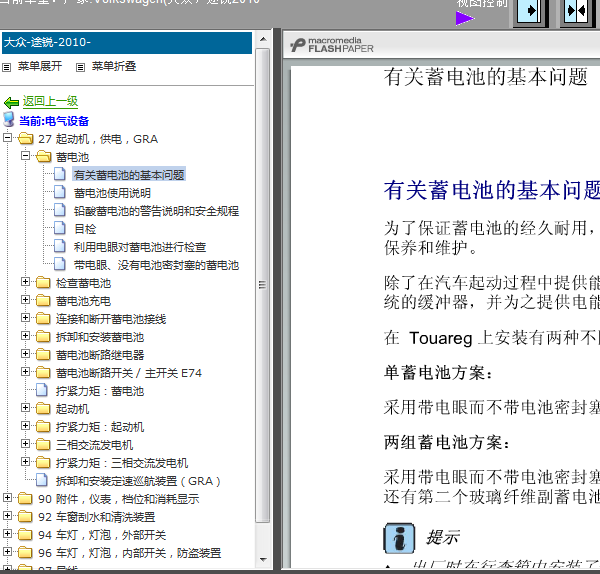Click 菜单展开 to expand the menu
This screenshot has height=574, width=600.
(x=40, y=66)
